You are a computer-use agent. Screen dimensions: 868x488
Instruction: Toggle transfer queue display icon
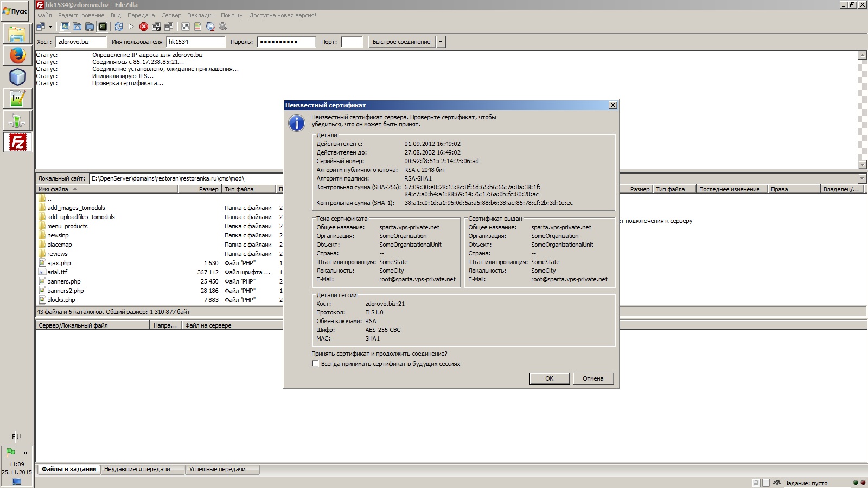tap(103, 27)
